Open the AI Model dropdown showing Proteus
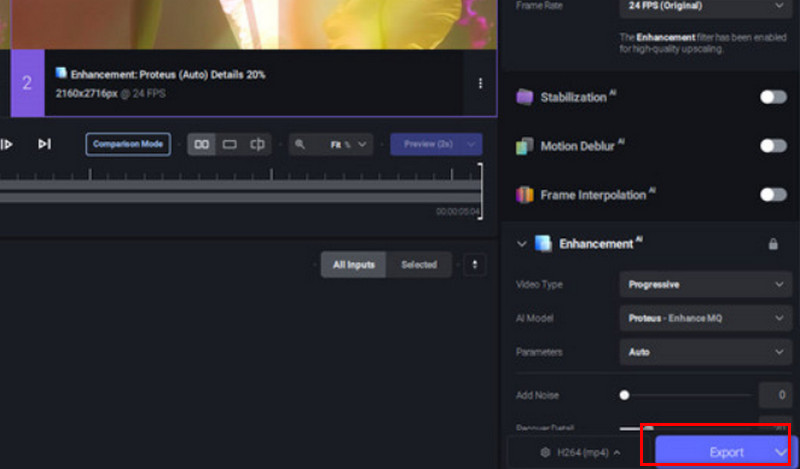The height and width of the screenshot is (469, 800). (706, 318)
